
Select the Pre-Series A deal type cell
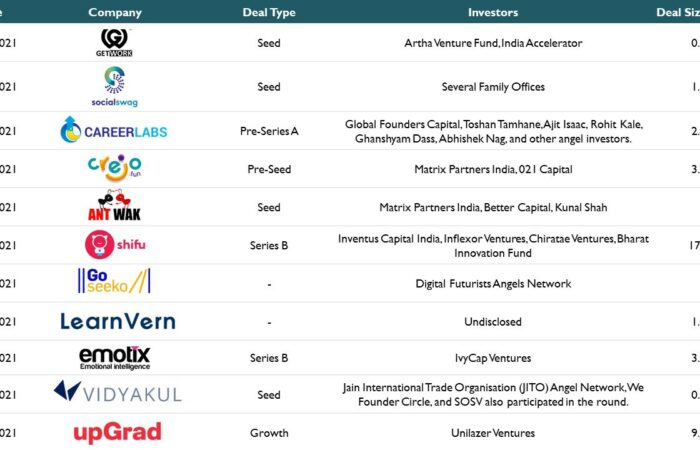(x=269, y=131)
